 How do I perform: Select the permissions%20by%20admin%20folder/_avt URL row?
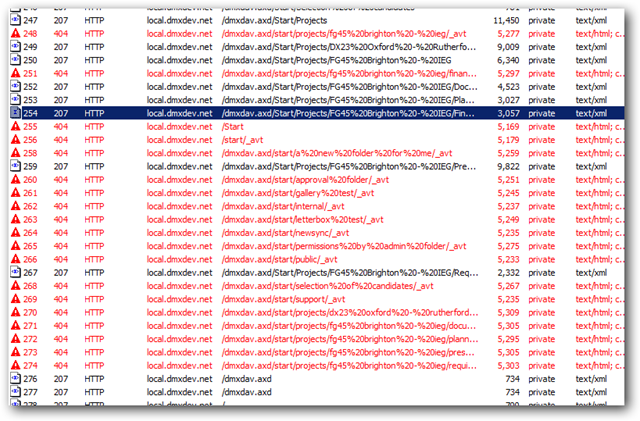point(344,246)
